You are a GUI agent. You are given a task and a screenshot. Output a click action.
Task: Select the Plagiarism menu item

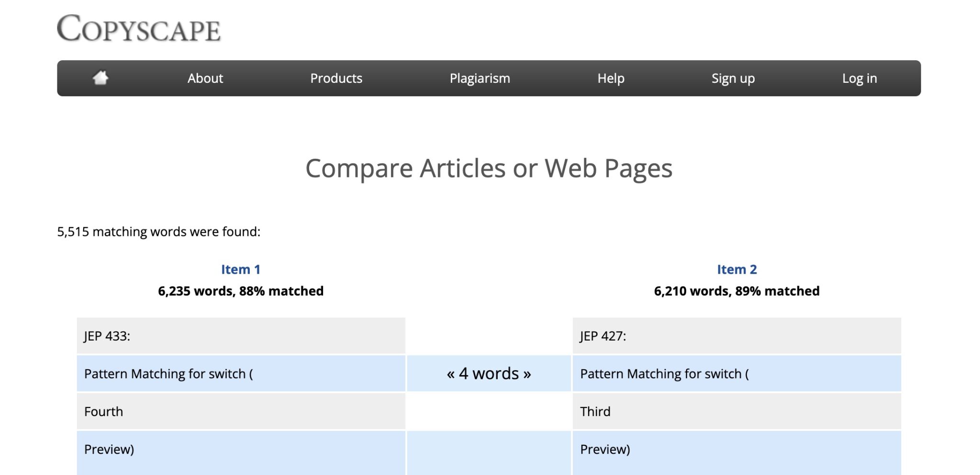pos(479,78)
